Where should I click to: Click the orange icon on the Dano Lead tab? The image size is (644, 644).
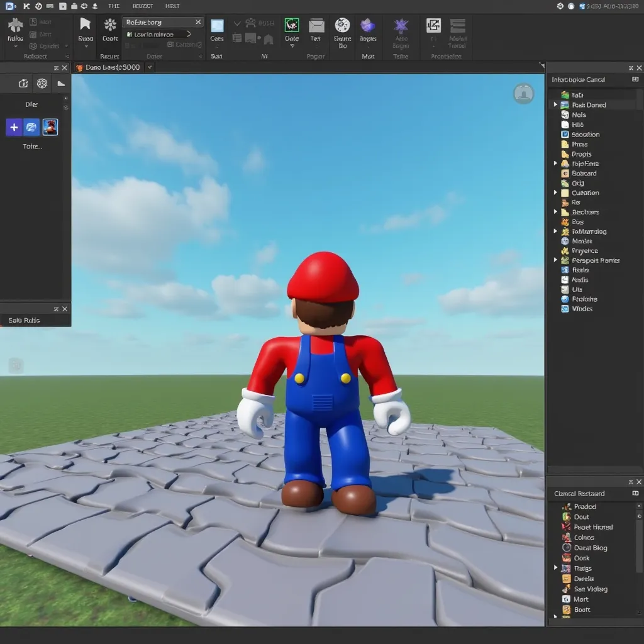pyautogui.click(x=79, y=68)
